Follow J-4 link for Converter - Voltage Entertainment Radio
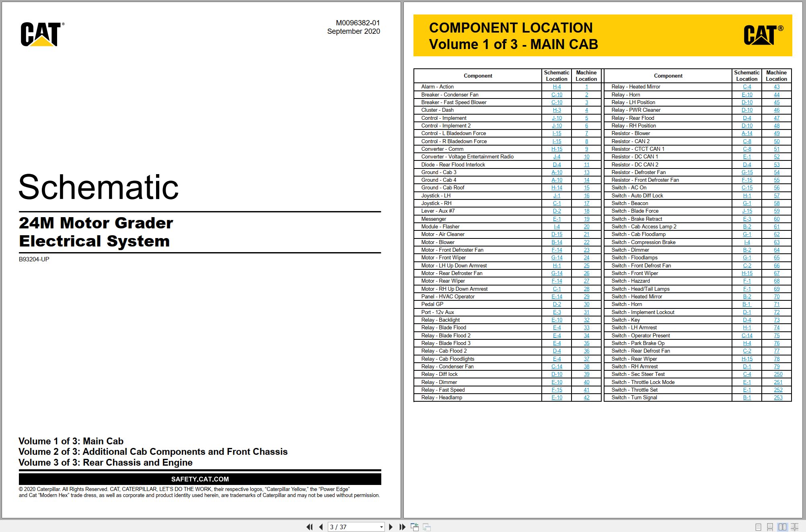The height and width of the screenshot is (532, 806). (557, 157)
